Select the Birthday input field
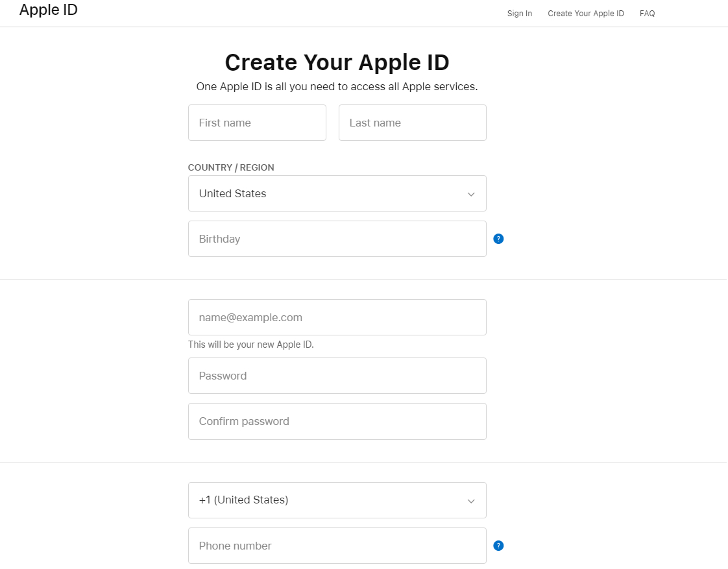 pos(337,239)
